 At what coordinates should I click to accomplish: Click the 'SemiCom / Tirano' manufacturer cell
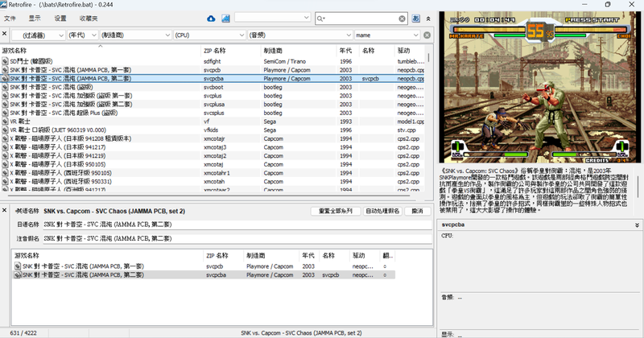click(285, 61)
